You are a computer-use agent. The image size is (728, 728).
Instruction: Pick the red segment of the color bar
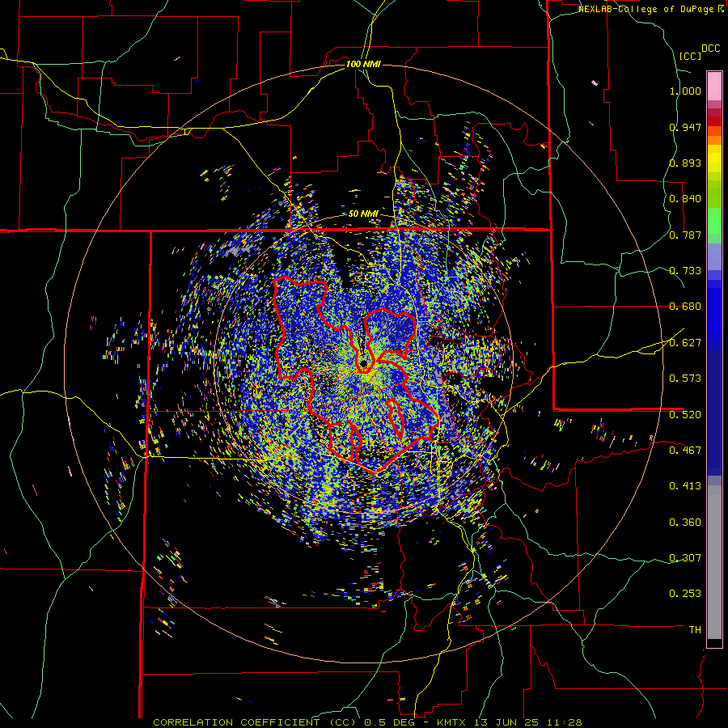point(714,121)
